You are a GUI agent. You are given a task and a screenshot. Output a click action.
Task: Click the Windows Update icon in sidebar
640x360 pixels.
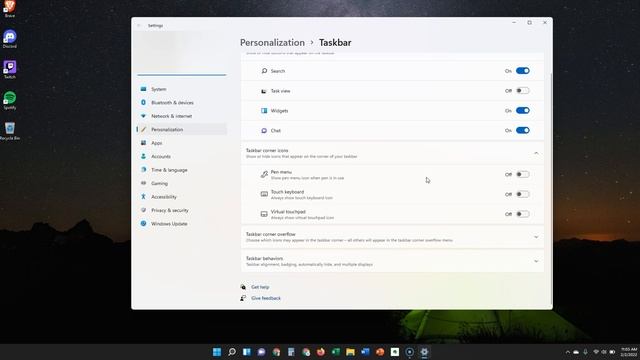[143, 223]
